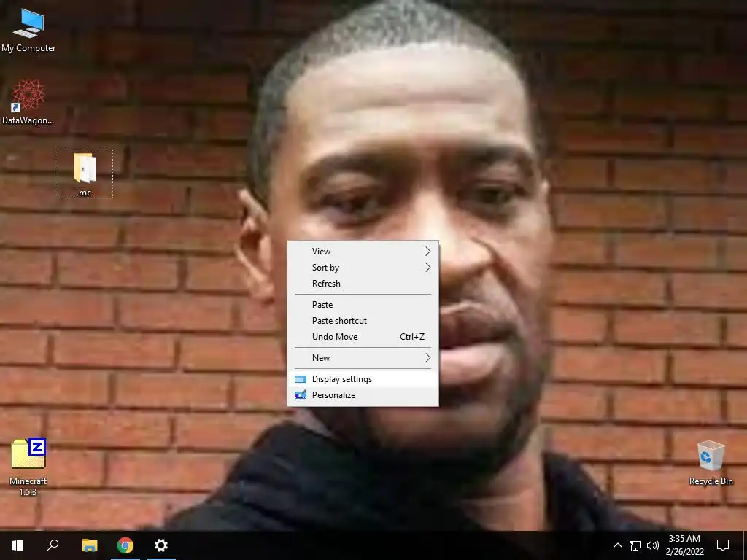Open volume speaker tray icon
Image resolution: width=747 pixels, height=560 pixels.
pyautogui.click(x=653, y=545)
